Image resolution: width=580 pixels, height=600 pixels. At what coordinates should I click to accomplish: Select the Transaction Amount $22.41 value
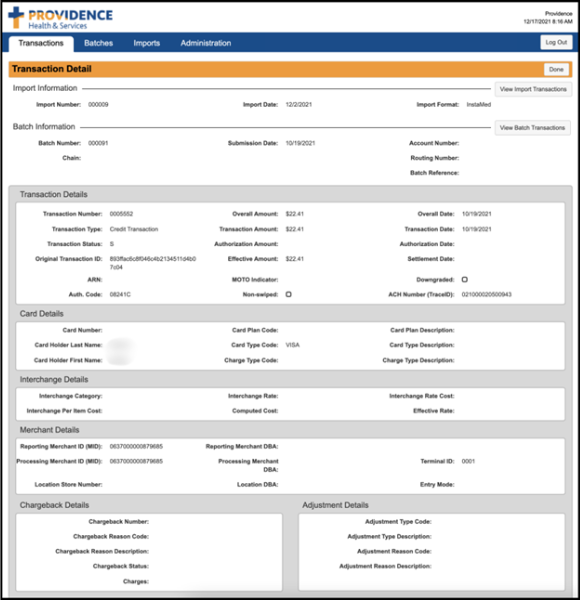(x=295, y=229)
